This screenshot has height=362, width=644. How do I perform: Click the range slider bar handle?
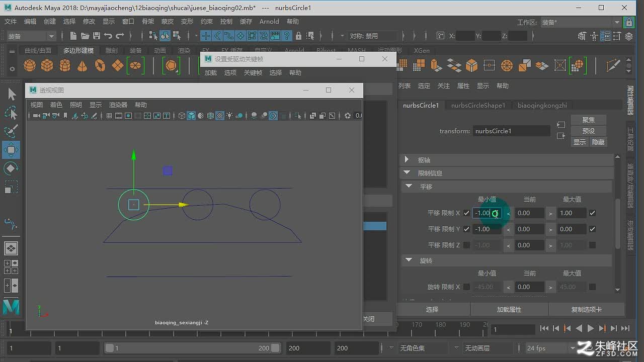point(192,348)
